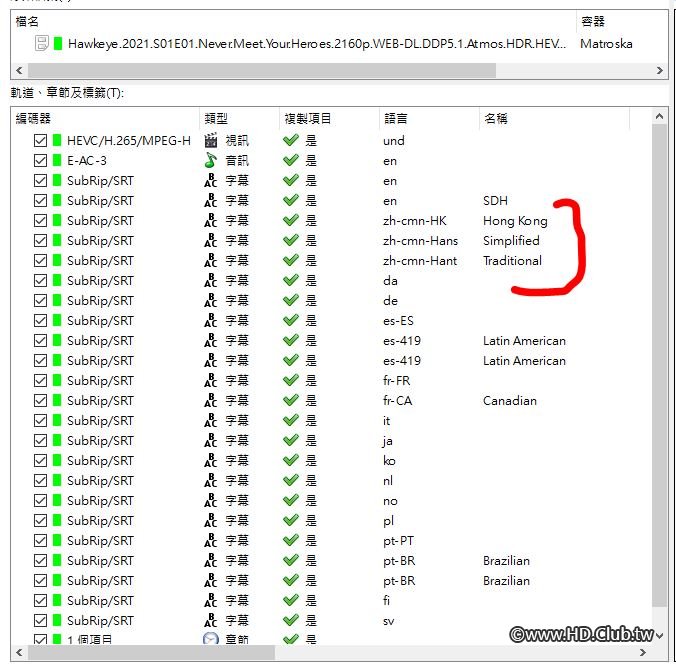
Task: Select the en subtitle row without a name
Action: 331,180
